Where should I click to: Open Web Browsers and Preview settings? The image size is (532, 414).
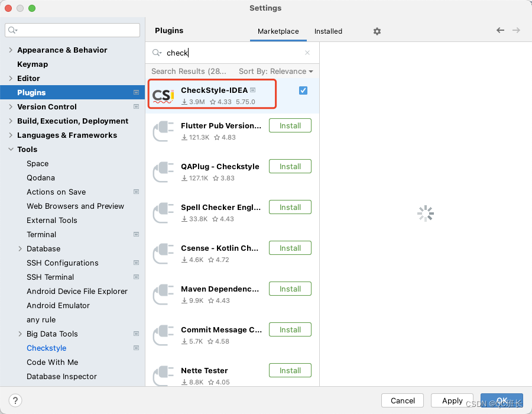coord(75,206)
